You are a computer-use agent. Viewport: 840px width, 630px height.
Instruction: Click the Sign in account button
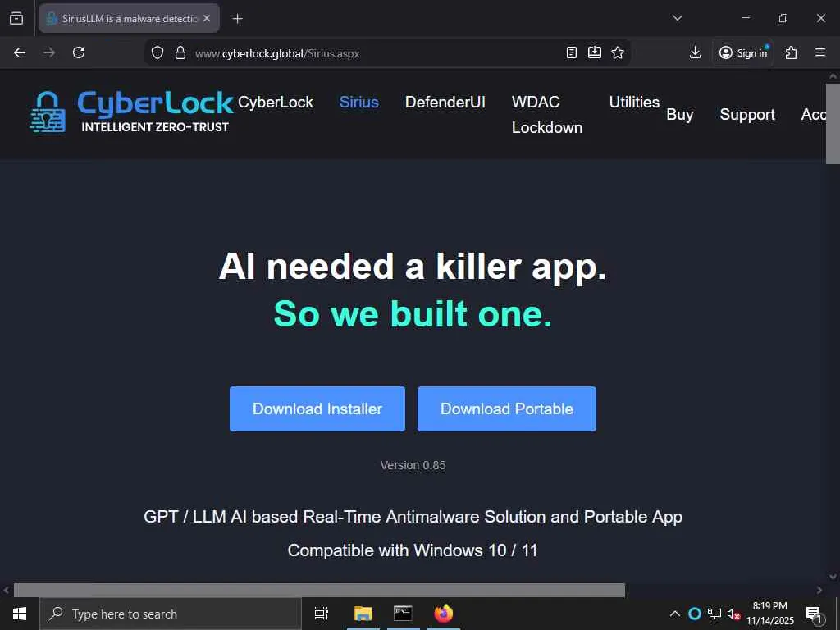[x=743, y=52]
